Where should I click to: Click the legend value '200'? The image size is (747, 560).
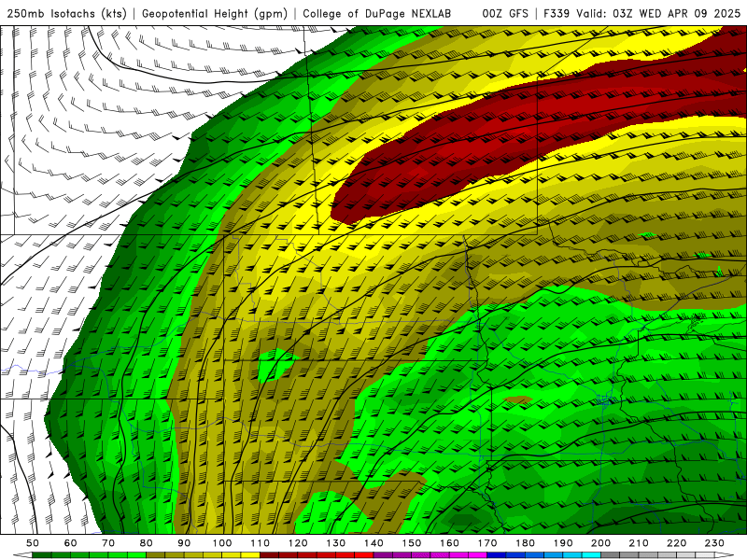600,543
